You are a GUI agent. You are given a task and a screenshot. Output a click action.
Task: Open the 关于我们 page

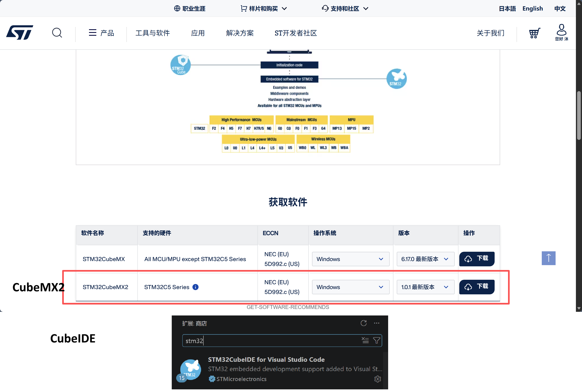point(490,33)
